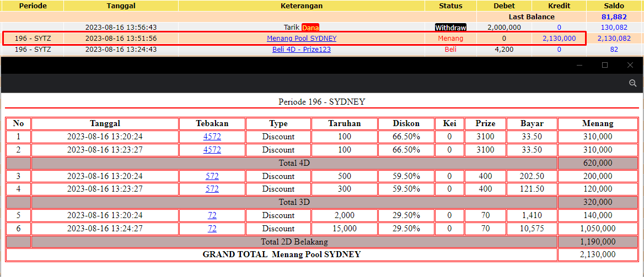Viewport: 644px width, 277px height.
Task: Click the 4572 link in row 1
Action: (x=212, y=137)
